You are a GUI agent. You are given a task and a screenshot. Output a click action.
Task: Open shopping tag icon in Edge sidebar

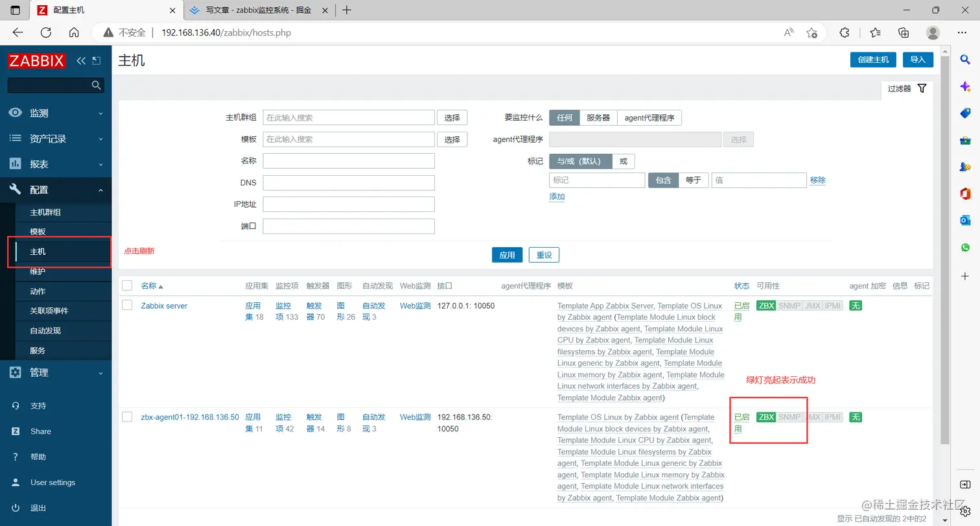tap(965, 114)
